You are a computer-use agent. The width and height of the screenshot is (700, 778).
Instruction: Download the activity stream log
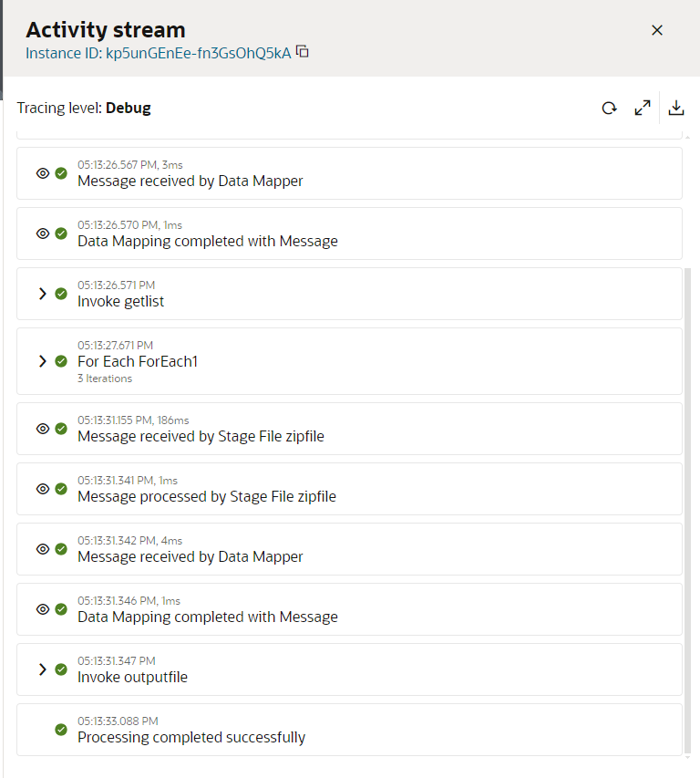tap(676, 108)
